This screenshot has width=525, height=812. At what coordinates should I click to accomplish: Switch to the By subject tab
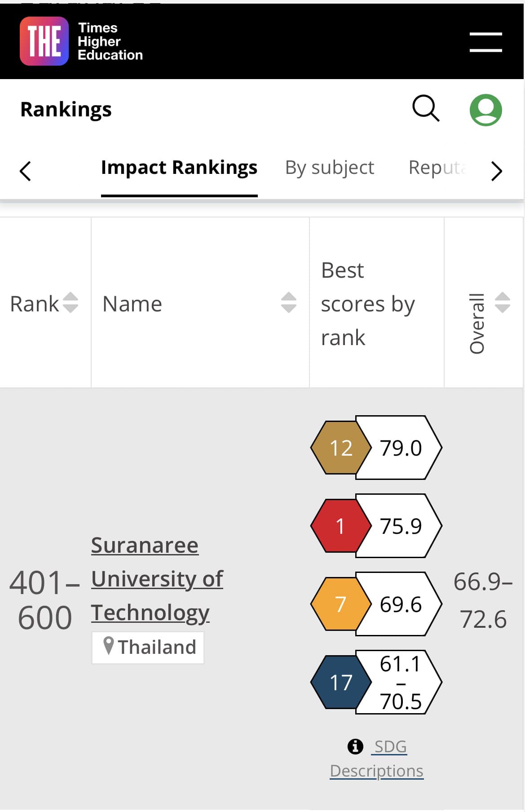(330, 168)
